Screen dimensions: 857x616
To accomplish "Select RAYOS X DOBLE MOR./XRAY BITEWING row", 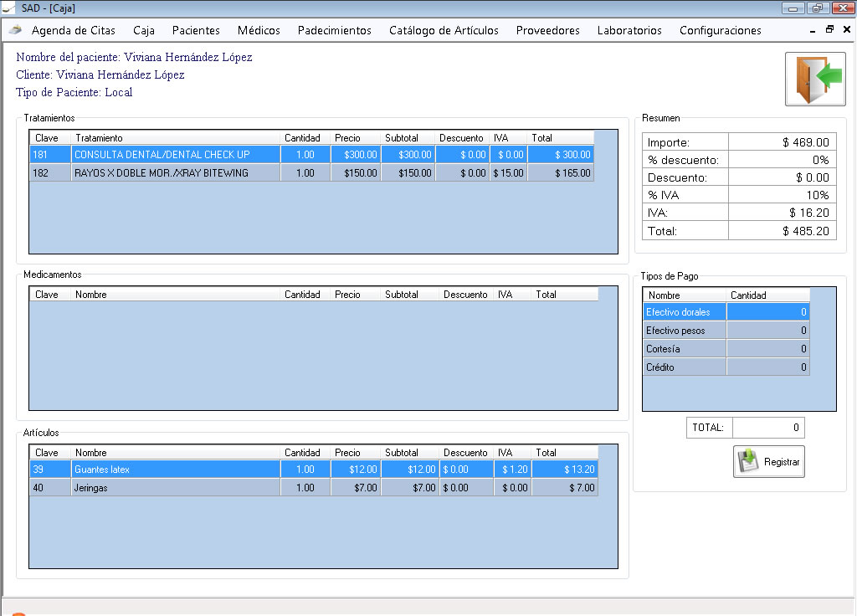I will (x=311, y=172).
